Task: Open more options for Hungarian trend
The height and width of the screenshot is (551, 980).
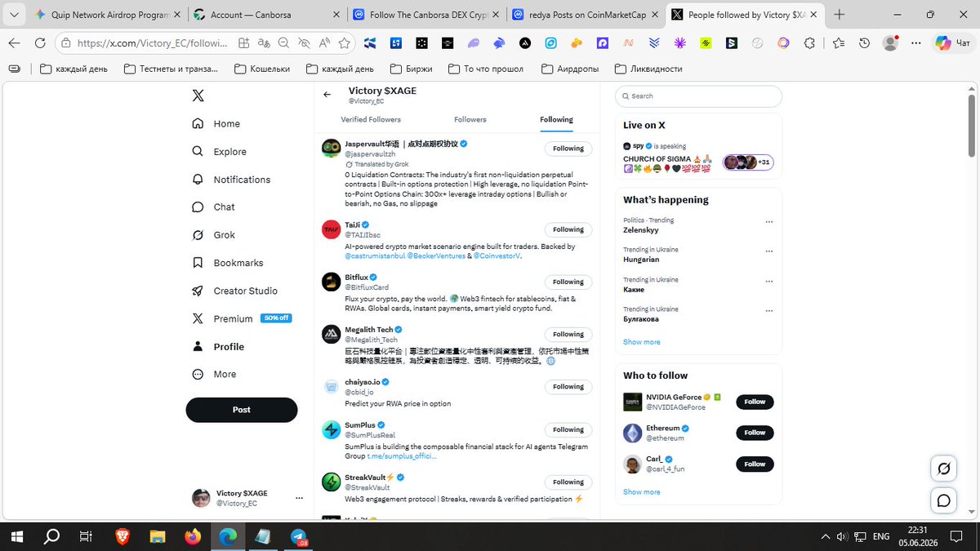Action: click(x=768, y=251)
